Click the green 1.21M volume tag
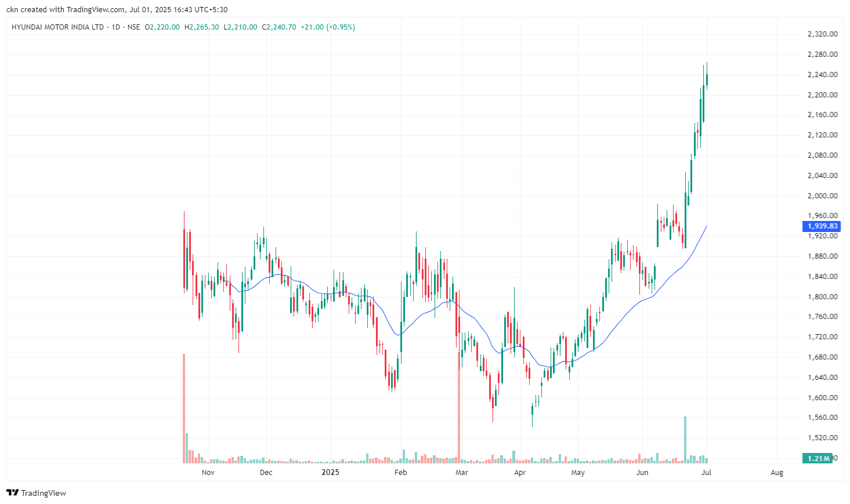This screenshot has width=850, height=504. [818, 458]
